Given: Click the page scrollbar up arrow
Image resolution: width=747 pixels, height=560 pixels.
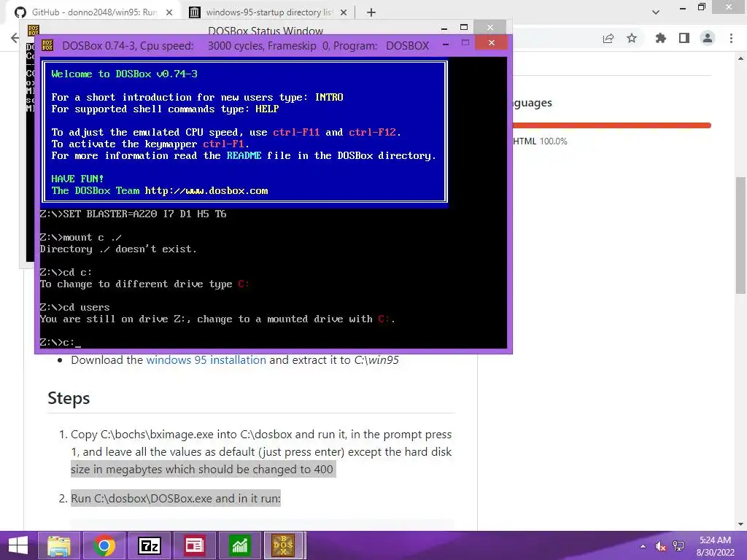Looking at the screenshot, I should click(741, 58).
